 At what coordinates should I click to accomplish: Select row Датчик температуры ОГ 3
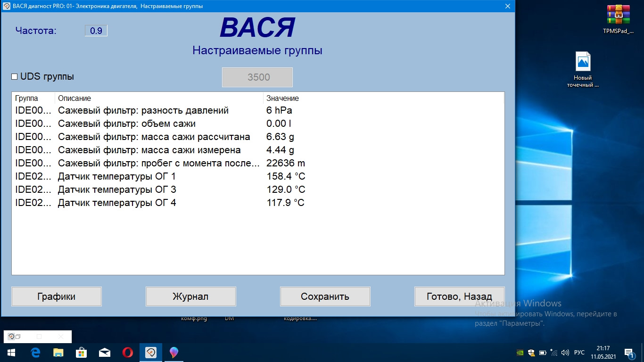tap(258, 189)
